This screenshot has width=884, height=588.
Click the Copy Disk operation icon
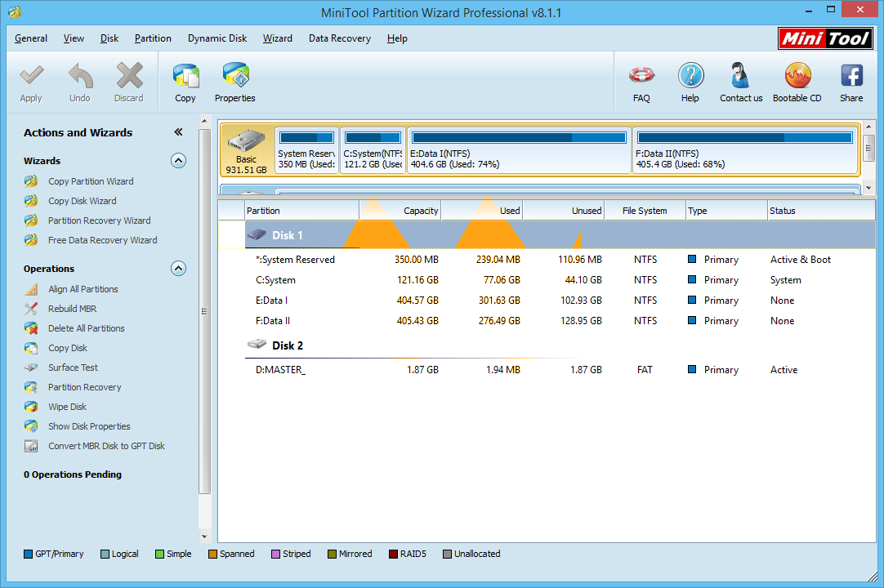[31, 348]
